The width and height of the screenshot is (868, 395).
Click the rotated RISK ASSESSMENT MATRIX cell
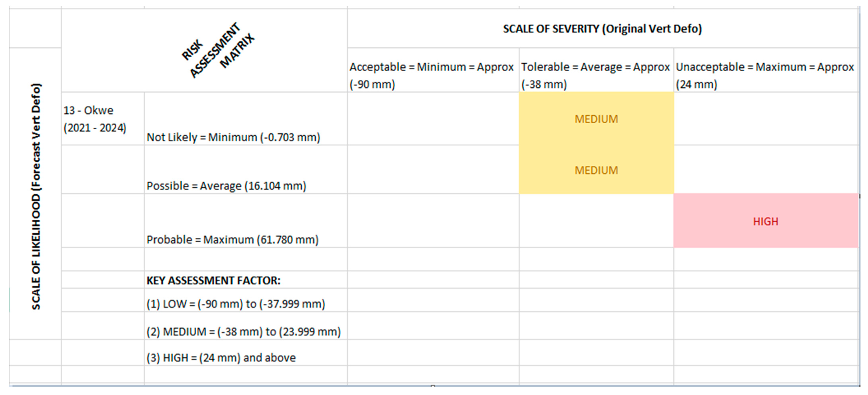click(218, 51)
